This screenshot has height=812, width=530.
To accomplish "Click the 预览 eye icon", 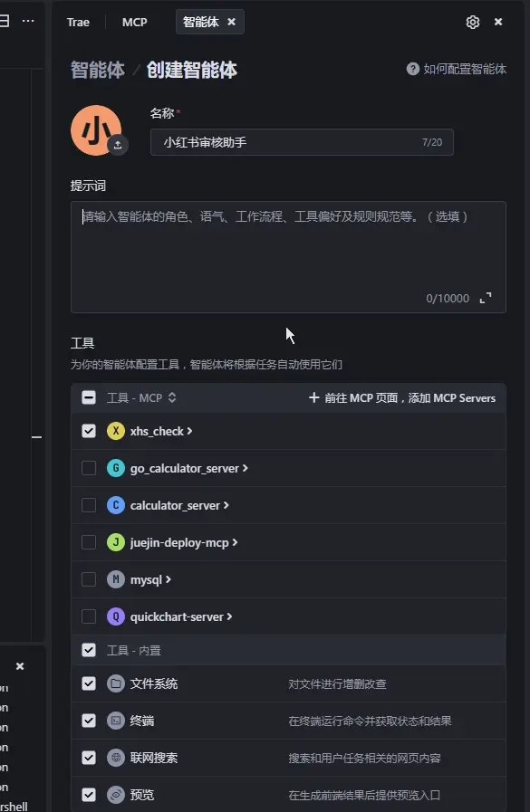I will click(116, 795).
